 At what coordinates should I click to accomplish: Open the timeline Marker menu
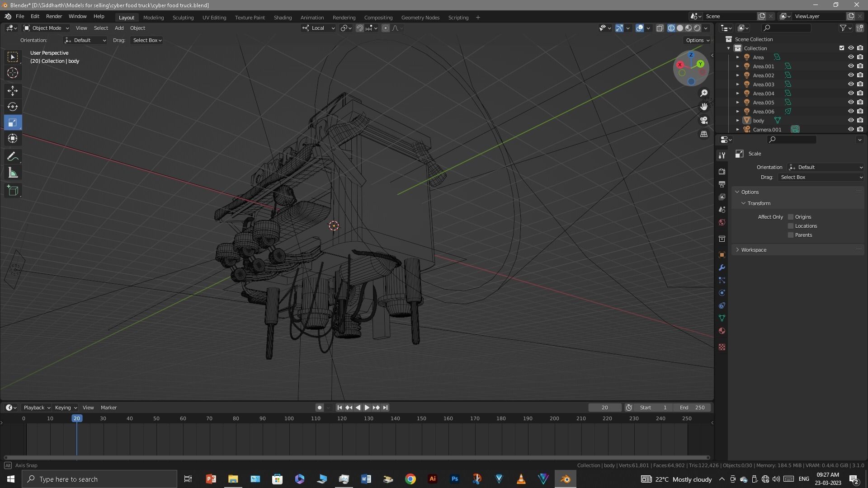click(x=108, y=408)
